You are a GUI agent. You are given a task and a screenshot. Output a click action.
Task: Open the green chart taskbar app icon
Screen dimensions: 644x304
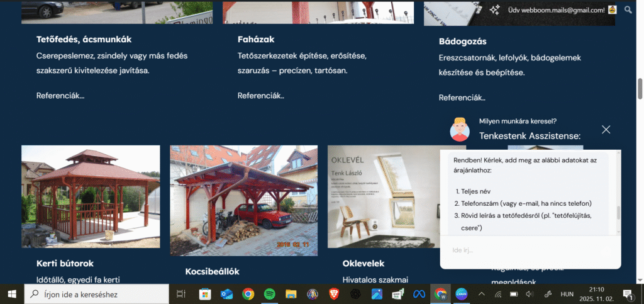click(x=398, y=294)
